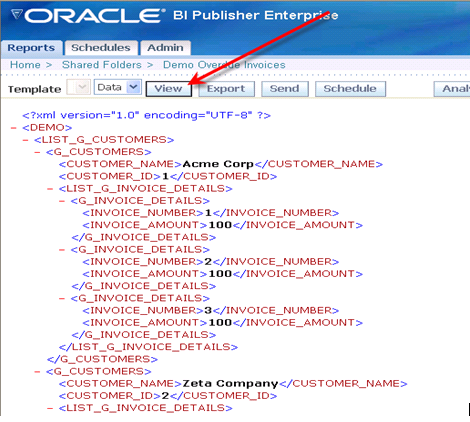Collapse G_INVOICE_DETAILS containing invoice number 3
The height and width of the screenshot is (422, 470).
62,298
